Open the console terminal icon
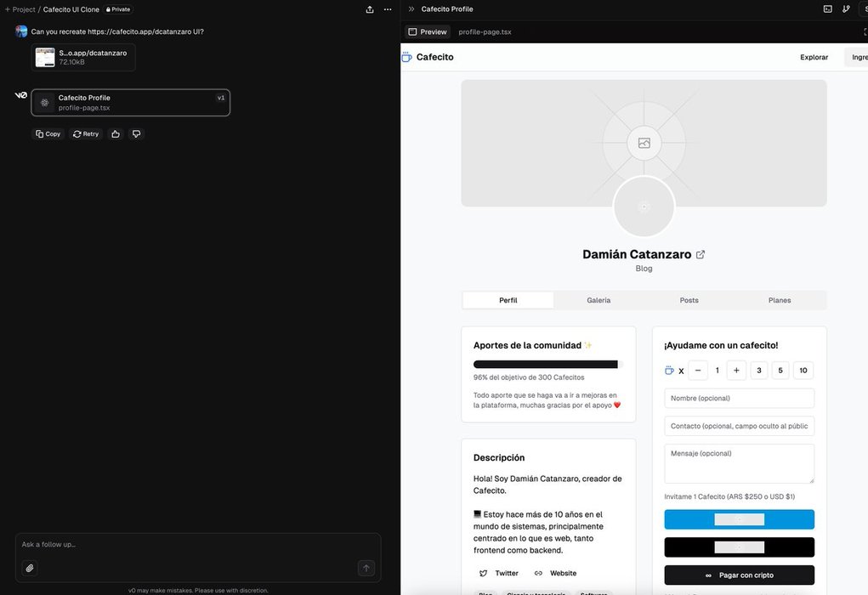868x595 pixels. (828, 9)
